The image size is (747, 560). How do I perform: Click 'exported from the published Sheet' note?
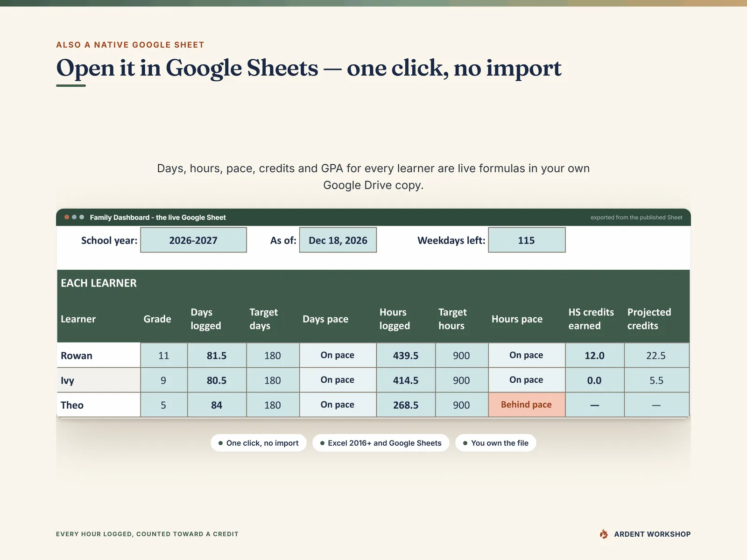(636, 217)
